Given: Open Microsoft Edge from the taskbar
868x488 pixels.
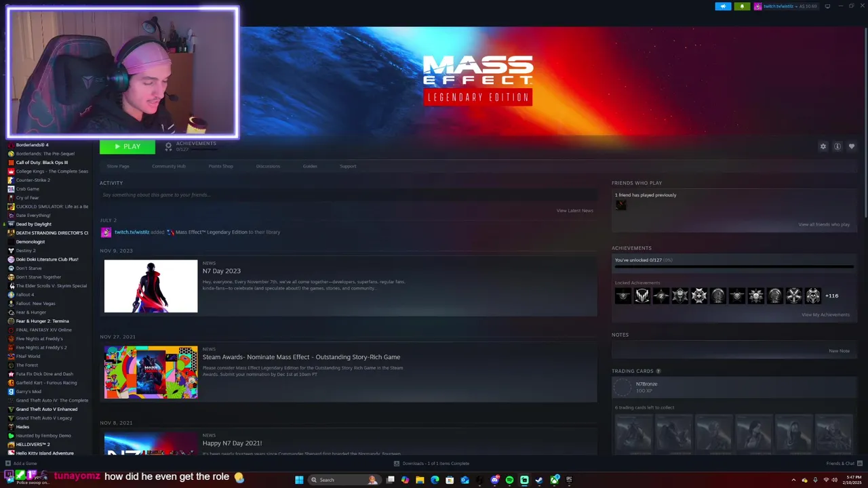Looking at the screenshot, I should [x=435, y=480].
